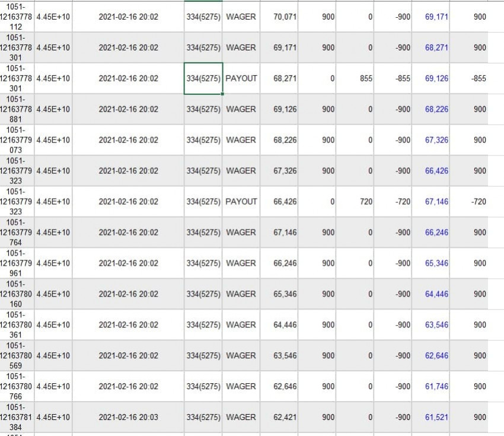
Task: Select the PAYOUT cell with balance 66,426
Action: 241,202
